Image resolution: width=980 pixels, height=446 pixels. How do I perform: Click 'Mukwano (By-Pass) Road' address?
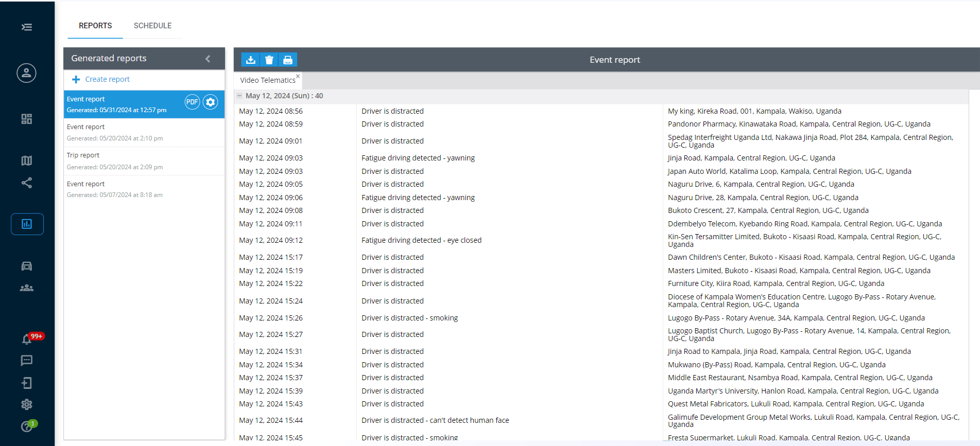[777, 365]
